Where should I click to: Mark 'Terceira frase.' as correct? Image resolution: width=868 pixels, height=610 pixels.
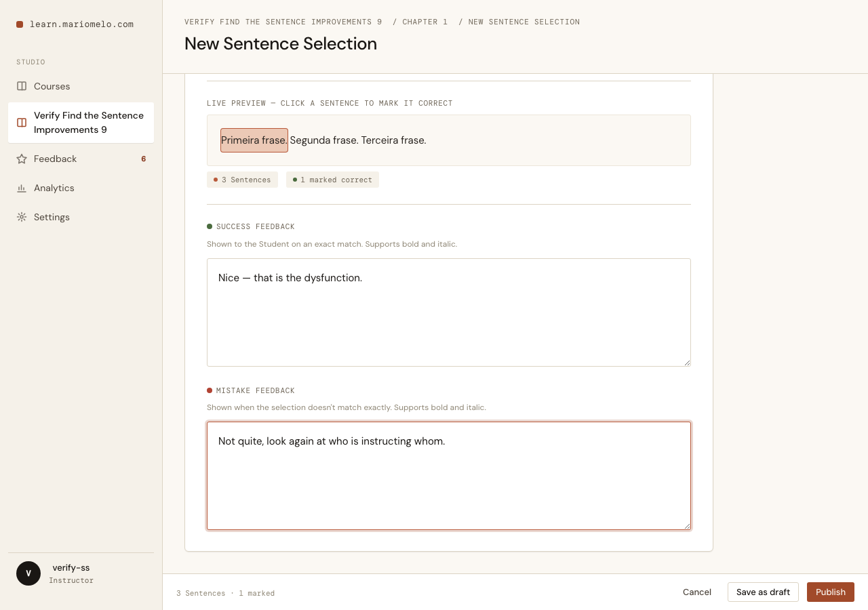393,140
